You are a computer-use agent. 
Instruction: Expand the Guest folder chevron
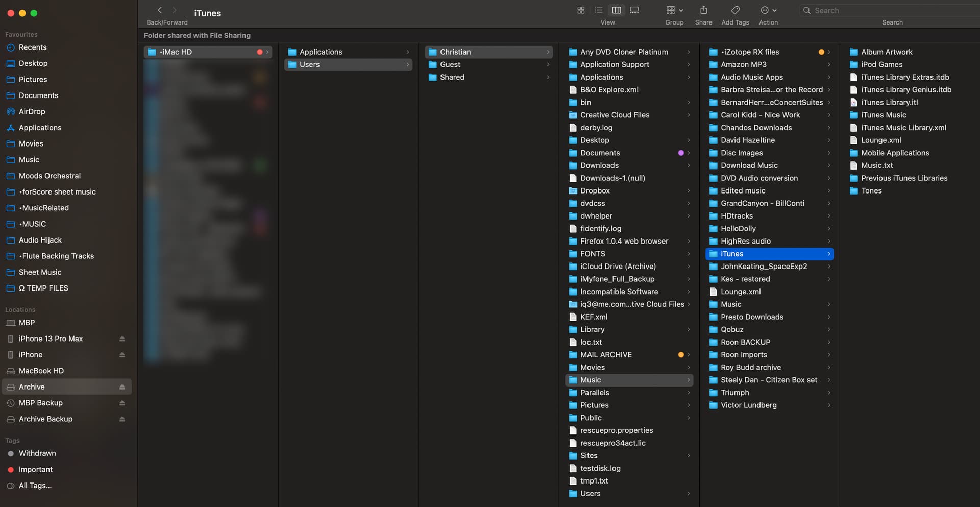coord(548,64)
